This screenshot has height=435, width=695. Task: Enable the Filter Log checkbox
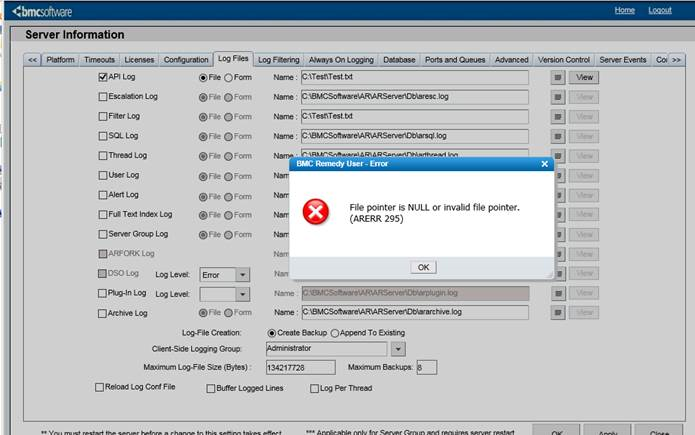click(x=103, y=116)
